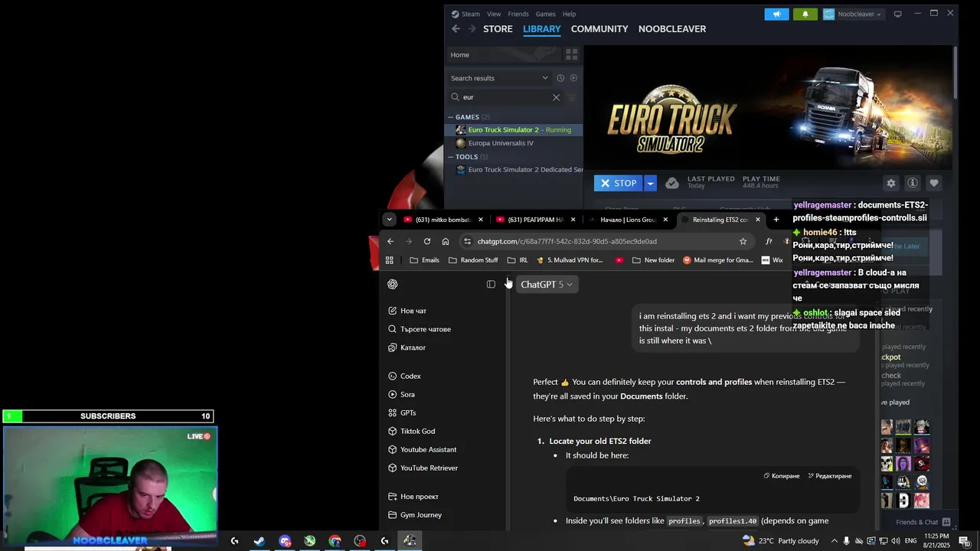Viewport: 980px width, 551px height.
Task: Go forward in Steam navigation
Action: (472, 29)
